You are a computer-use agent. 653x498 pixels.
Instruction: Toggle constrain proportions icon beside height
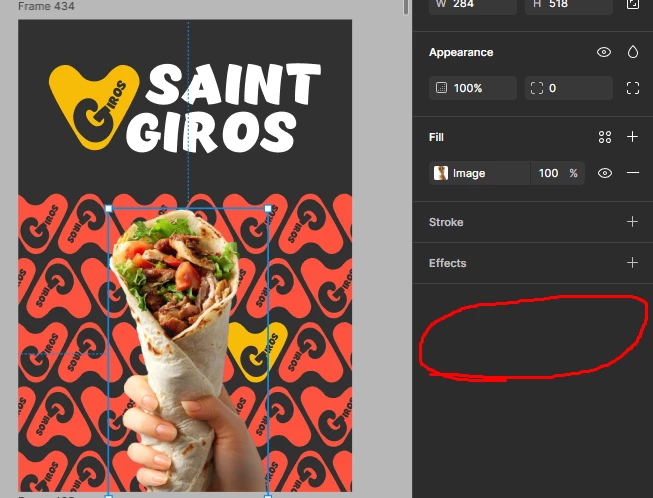click(633, 4)
